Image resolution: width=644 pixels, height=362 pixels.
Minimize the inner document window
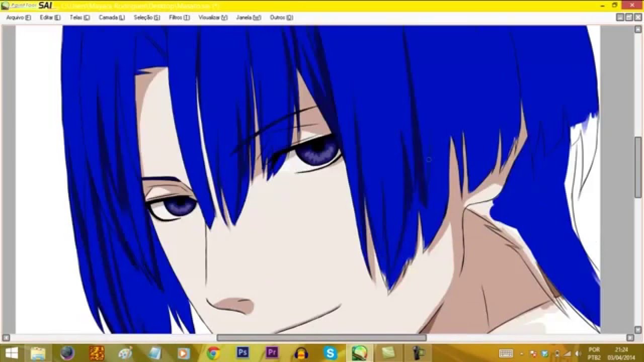621,17
